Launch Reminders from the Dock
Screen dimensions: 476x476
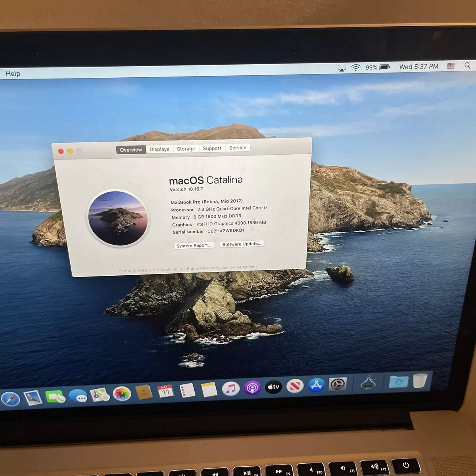187,390
